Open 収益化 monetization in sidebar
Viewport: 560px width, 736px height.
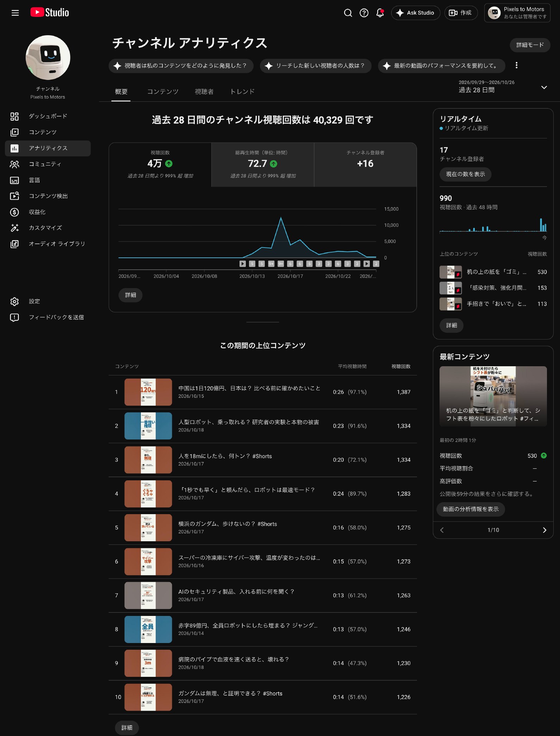tap(48, 212)
